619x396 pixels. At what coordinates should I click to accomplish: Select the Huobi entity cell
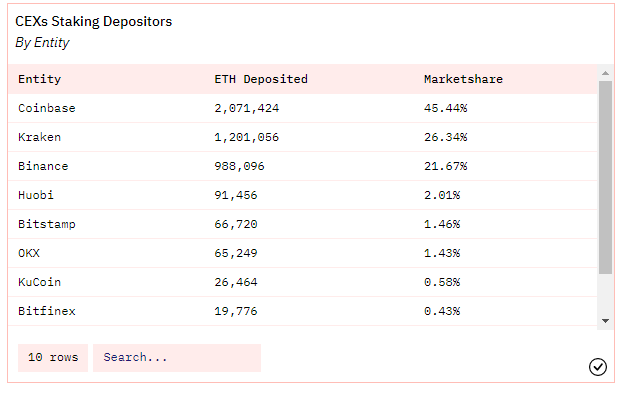pos(36,195)
